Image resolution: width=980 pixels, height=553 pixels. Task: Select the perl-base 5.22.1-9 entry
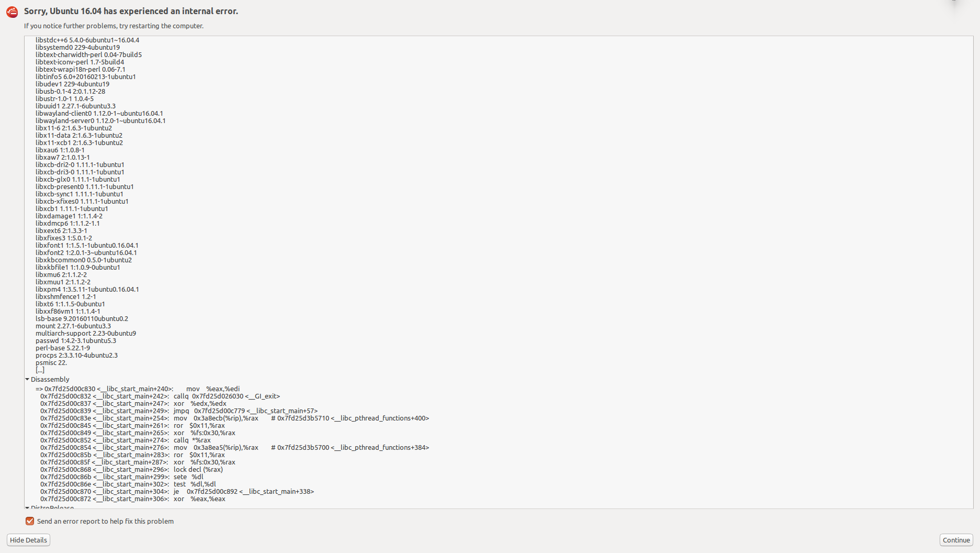pyautogui.click(x=62, y=348)
